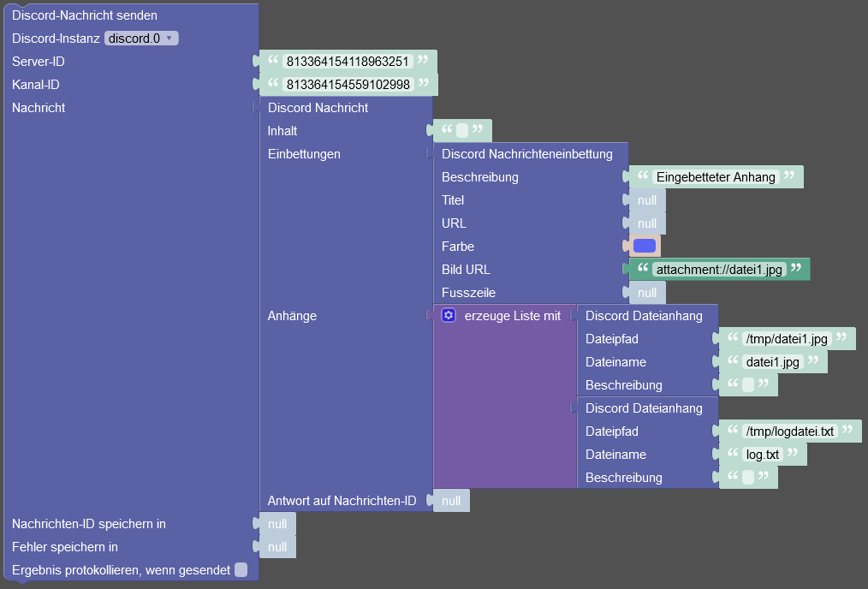Click the gear icon on list block
The height and width of the screenshot is (589, 868).
coord(449,316)
